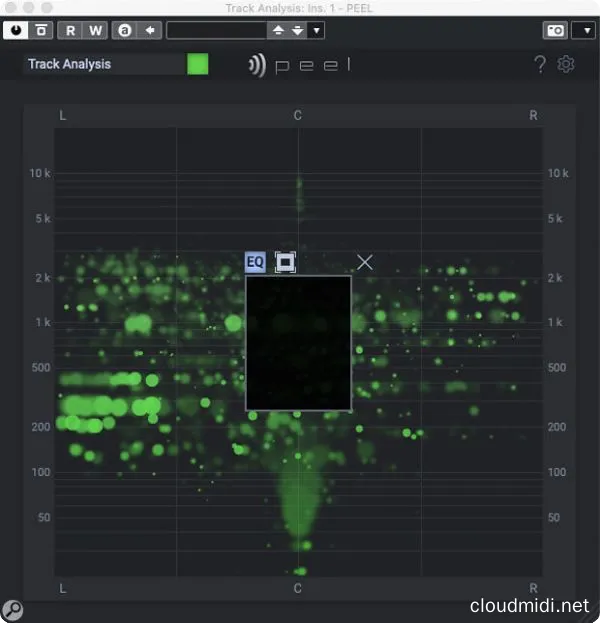The height and width of the screenshot is (623, 600).
Task: Click the green track color swatch
Action: 198,64
